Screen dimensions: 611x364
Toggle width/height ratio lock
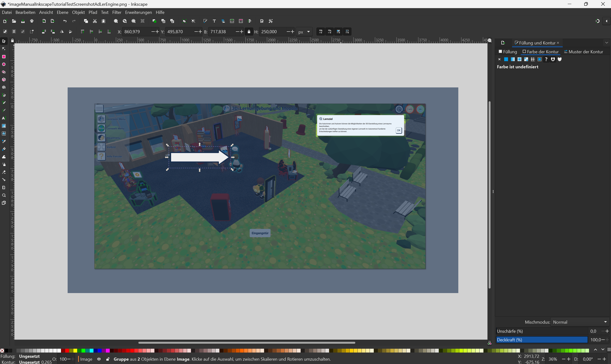point(249,32)
